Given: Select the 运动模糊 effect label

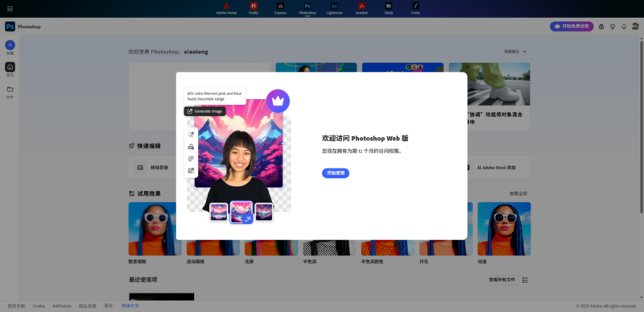Looking at the screenshot, I should [195, 261].
